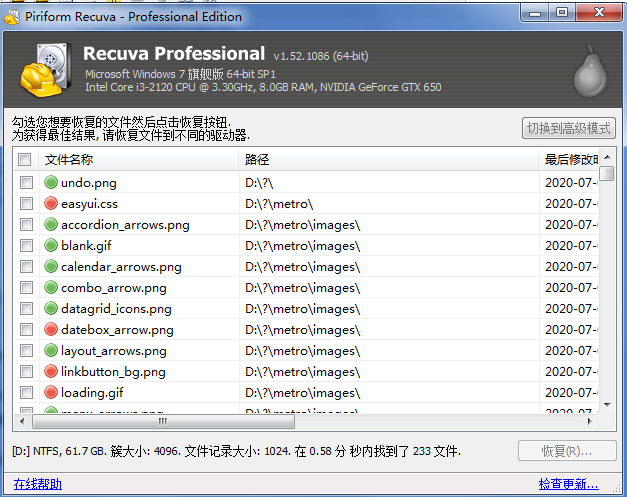The width and height of the screenshot is (627, 497).
Task: Select the undo.png file name
Action: coord(89,183)
